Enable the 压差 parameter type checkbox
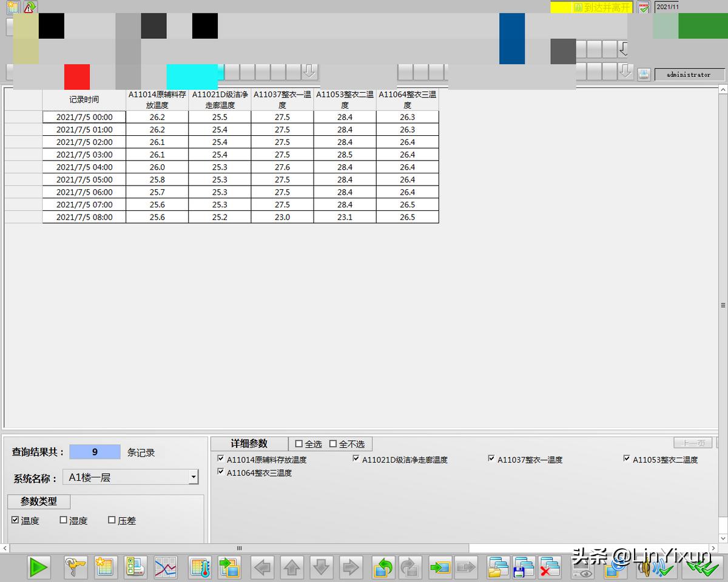Screen dimensions: 728x582 pyautogui.click(x=112, y=520)
